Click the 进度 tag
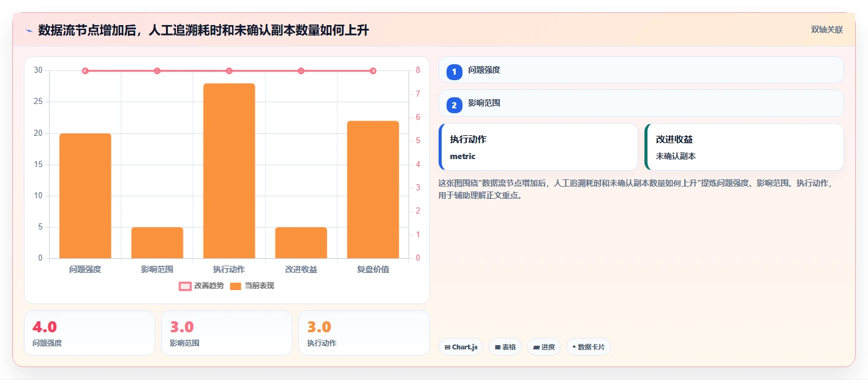This screenshot has width=868, height=380. pos(544,347)
